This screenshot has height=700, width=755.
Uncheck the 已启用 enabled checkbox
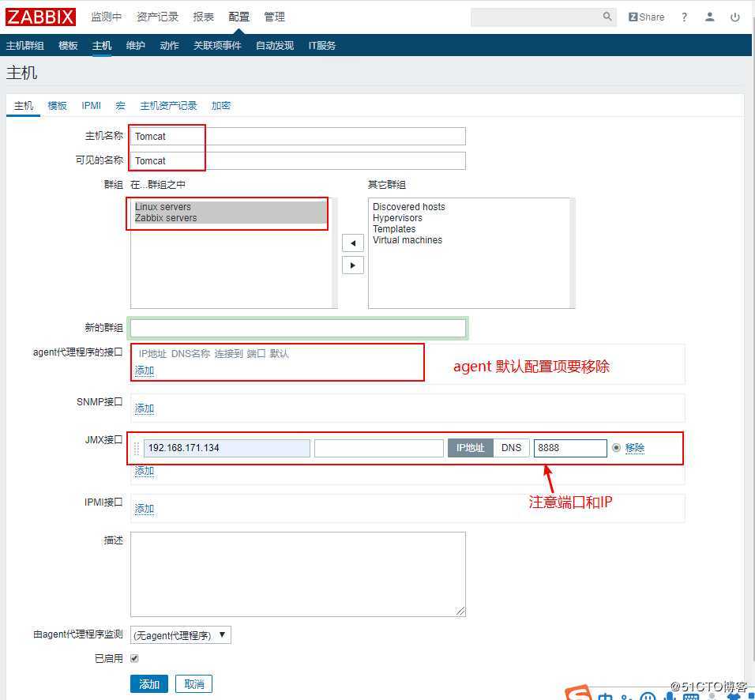click(x=134, y=657)
